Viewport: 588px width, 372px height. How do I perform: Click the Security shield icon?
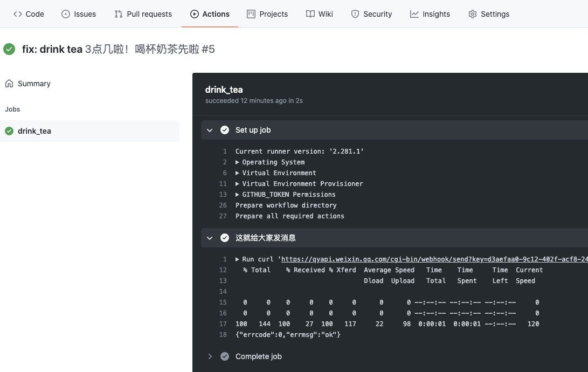pos(355,14)
